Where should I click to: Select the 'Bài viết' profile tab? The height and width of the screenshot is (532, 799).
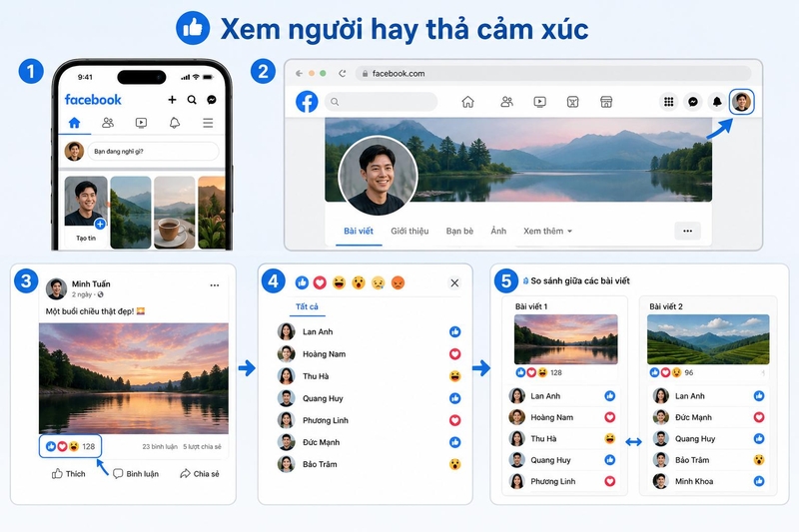coord(359,232)
